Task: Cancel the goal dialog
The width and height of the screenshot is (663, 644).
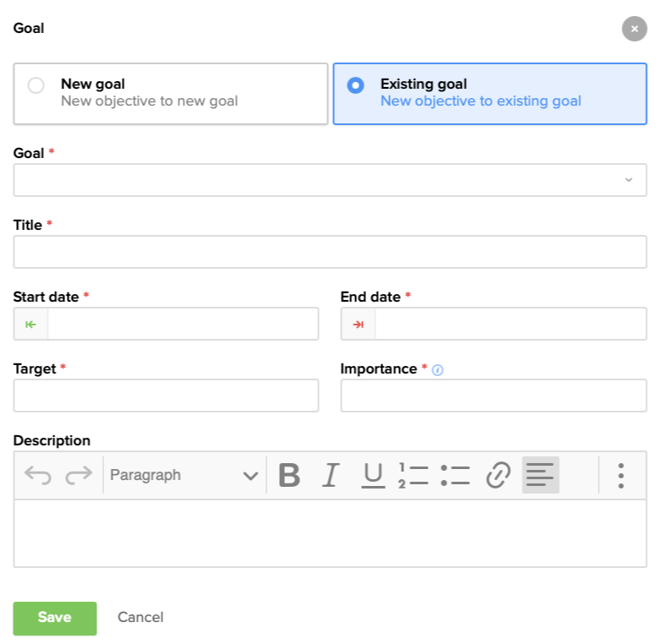Action: coord(140,618)
